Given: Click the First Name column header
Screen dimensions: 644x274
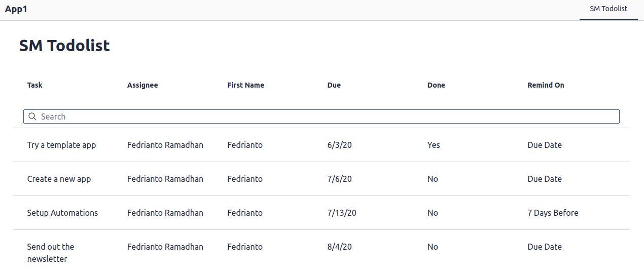Looking at the screenshot, I should (x=246, y=85).
